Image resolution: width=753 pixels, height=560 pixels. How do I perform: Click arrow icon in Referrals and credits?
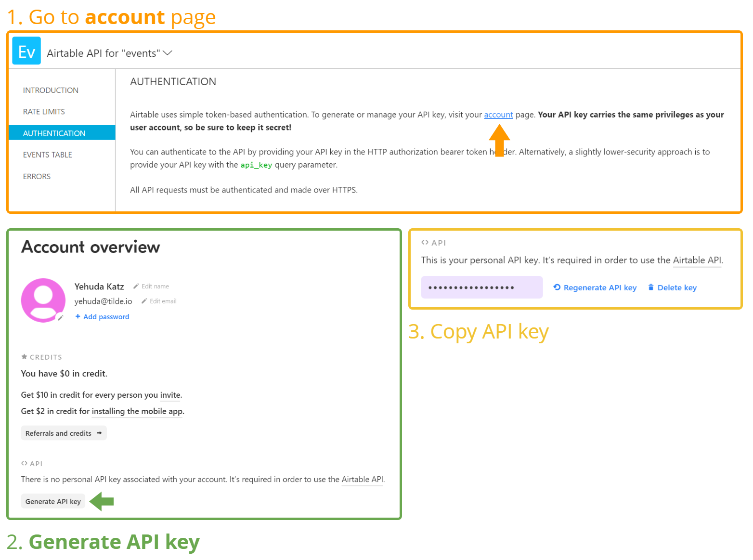[x=99, y=433]
